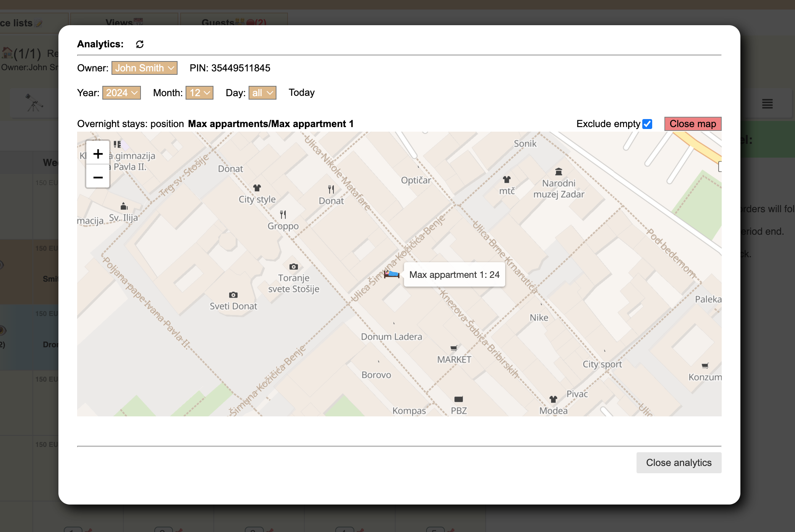This screenshot has height=532, width=795.
Task: Click the PBZ bank icon
Action: pyautogui.click(x=459, y=399)
